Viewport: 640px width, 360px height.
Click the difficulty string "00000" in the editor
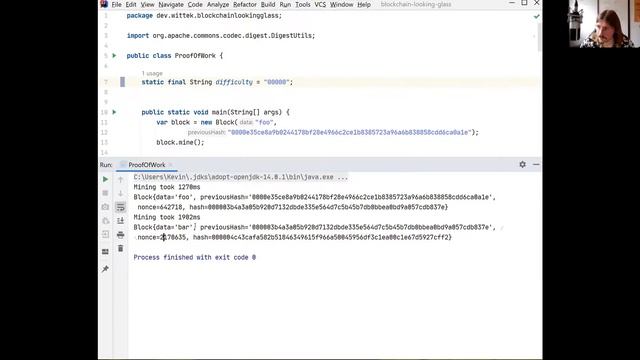(x=276, y=82)
